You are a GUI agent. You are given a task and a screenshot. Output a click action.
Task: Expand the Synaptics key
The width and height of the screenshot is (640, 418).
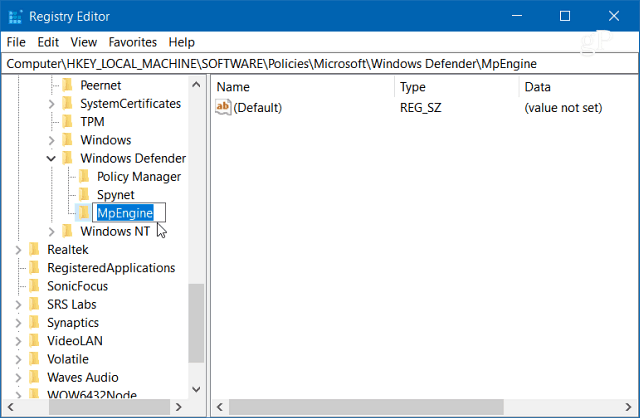18,323
